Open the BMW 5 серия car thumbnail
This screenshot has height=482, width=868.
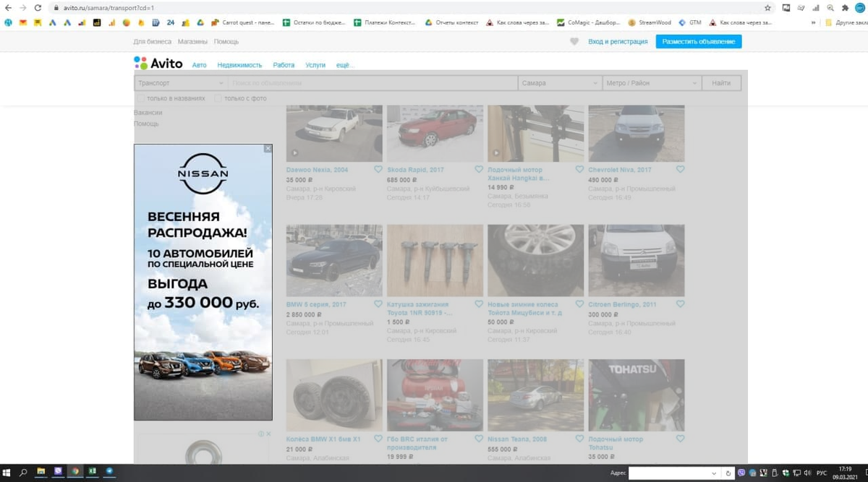coord(334,260)
